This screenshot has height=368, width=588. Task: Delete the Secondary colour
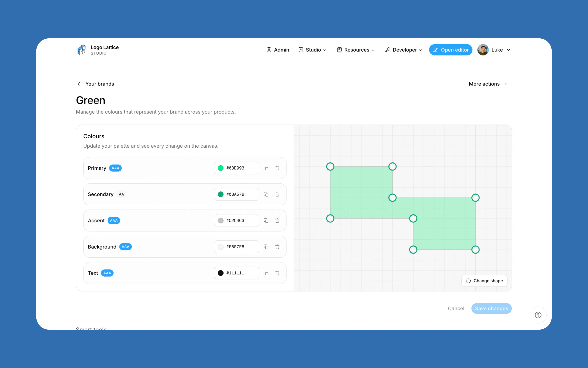pos(277,194)
